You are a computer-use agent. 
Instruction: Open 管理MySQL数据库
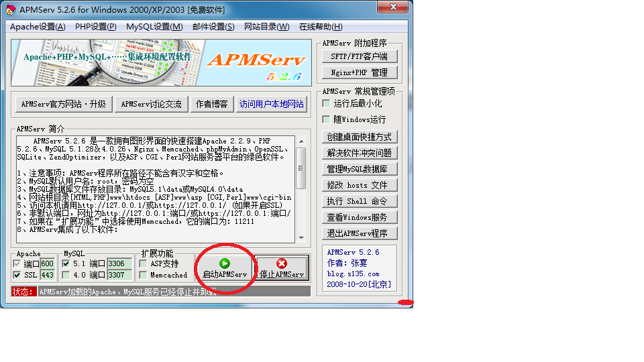pyautogui.click(x=360, y=169)
